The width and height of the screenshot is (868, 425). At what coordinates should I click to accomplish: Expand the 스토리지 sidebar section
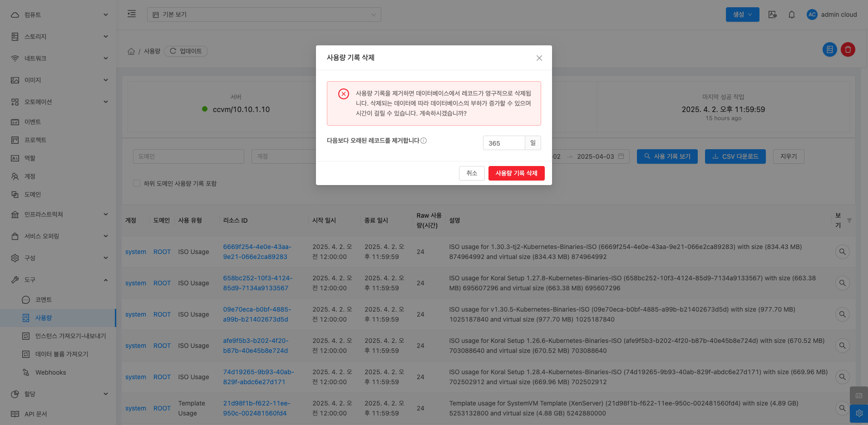58,36
